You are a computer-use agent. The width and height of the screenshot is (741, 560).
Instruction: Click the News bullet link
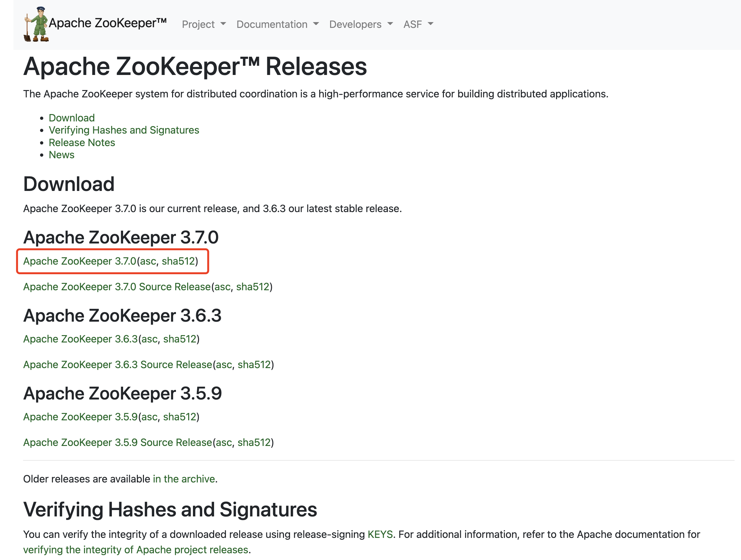coord(62,155)
